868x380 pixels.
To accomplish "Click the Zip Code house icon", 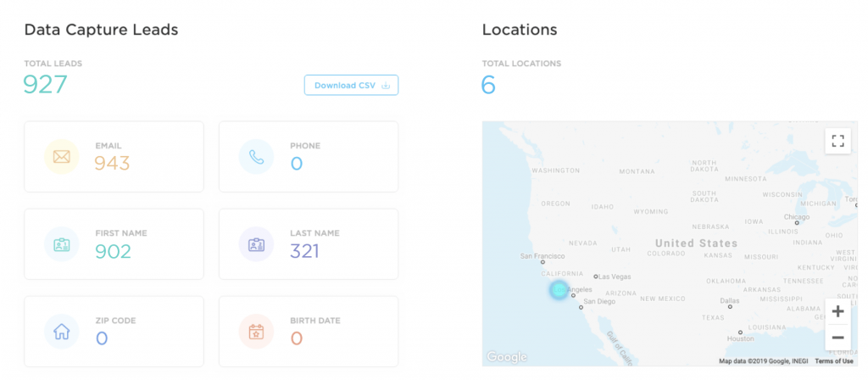I will (x=61, y=332).
